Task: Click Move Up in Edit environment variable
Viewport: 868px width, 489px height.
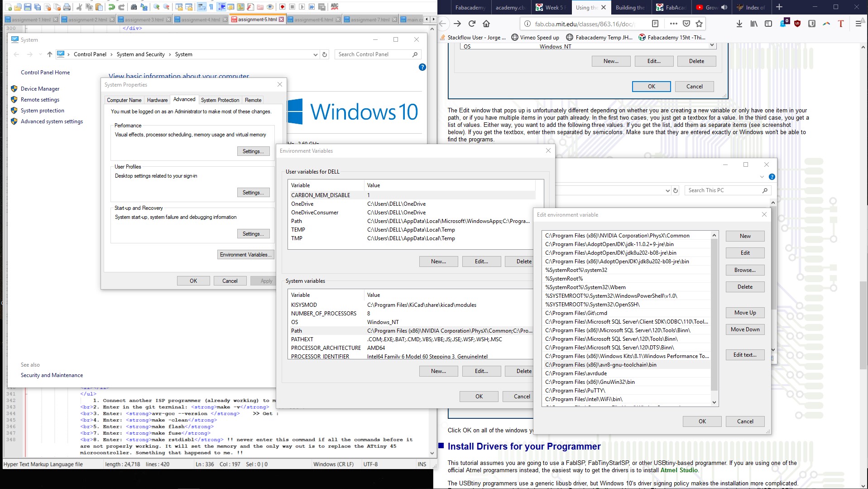Action: pos(745,313)
